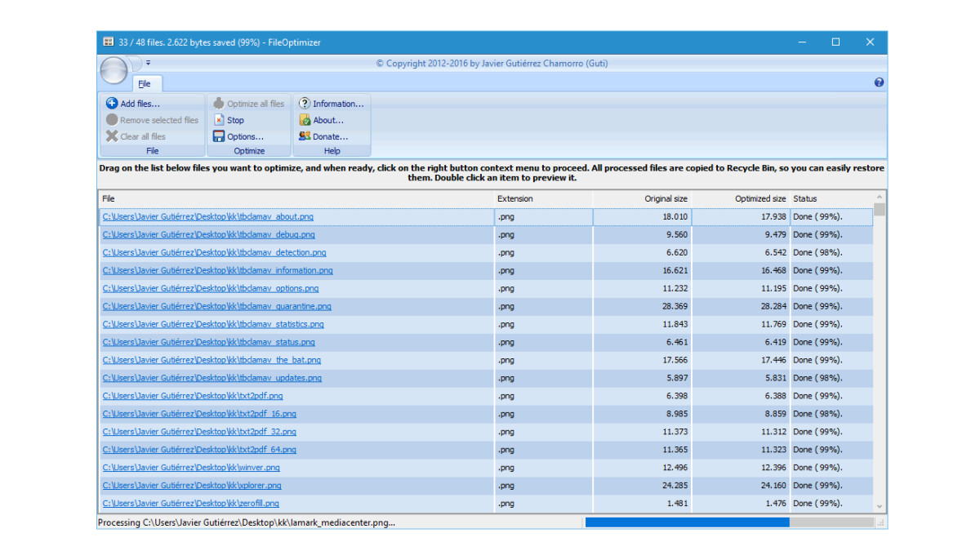Click the blue help question mark icon
This screenshot has width=980, height=551.
879,82
